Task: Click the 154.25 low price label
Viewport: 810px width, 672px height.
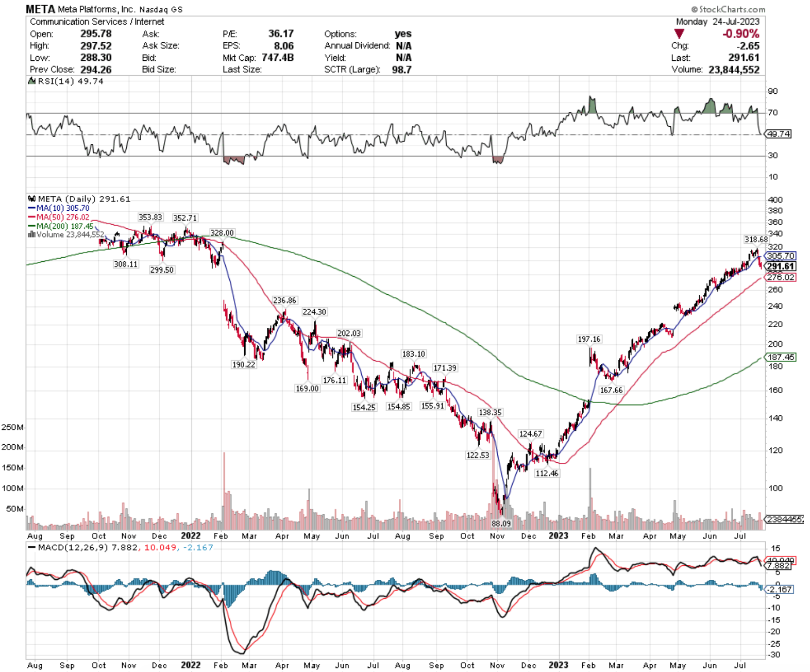Action: [364, 407]
